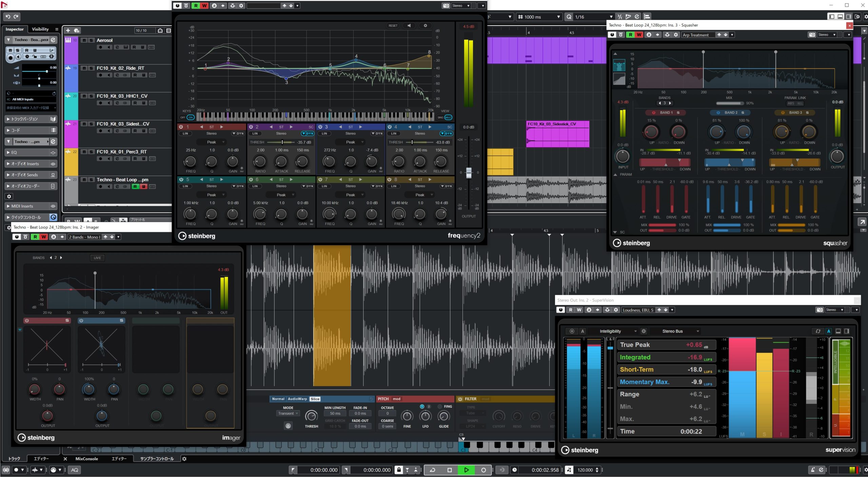The image size is (868, 477).
Task: Click the tempo value 120.000 field
Action: click(585, 470)
